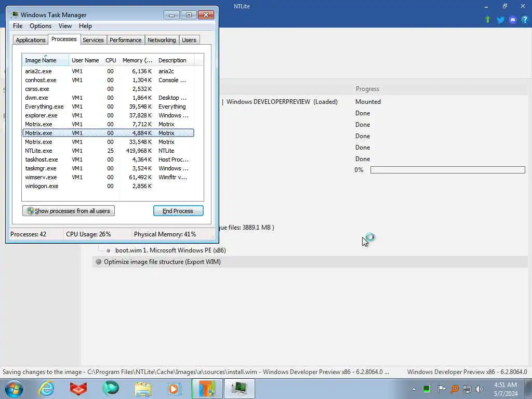Open Action Center flag tray icon
Viewport: 532px width, 399px height.
[x=441, y=389]
